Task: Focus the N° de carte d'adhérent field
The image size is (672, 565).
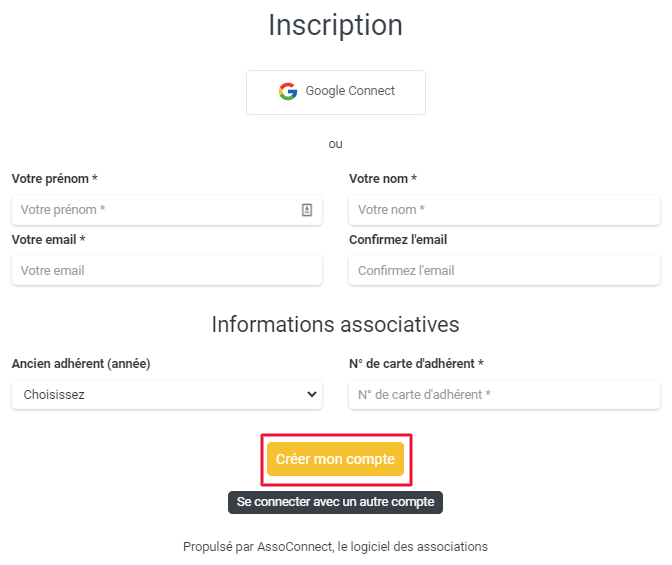Action: 504,394
